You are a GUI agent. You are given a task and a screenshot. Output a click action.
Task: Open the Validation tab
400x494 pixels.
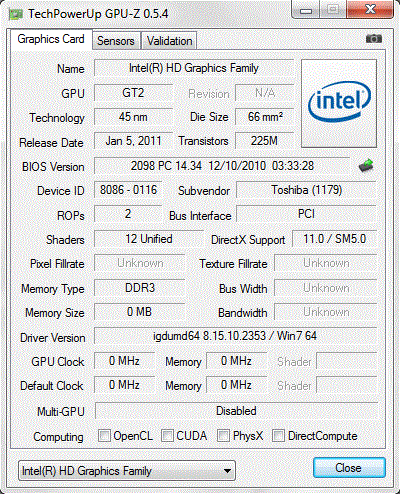coord(170,41)
